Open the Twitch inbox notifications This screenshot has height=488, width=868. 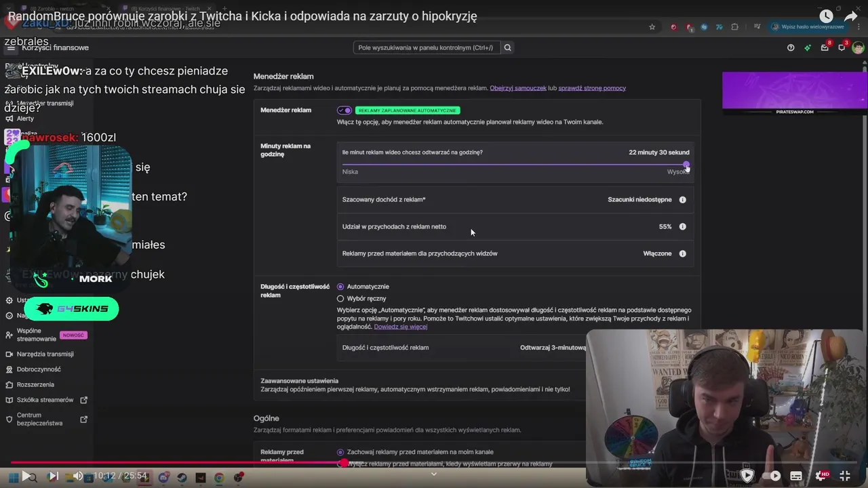[825, 47]
